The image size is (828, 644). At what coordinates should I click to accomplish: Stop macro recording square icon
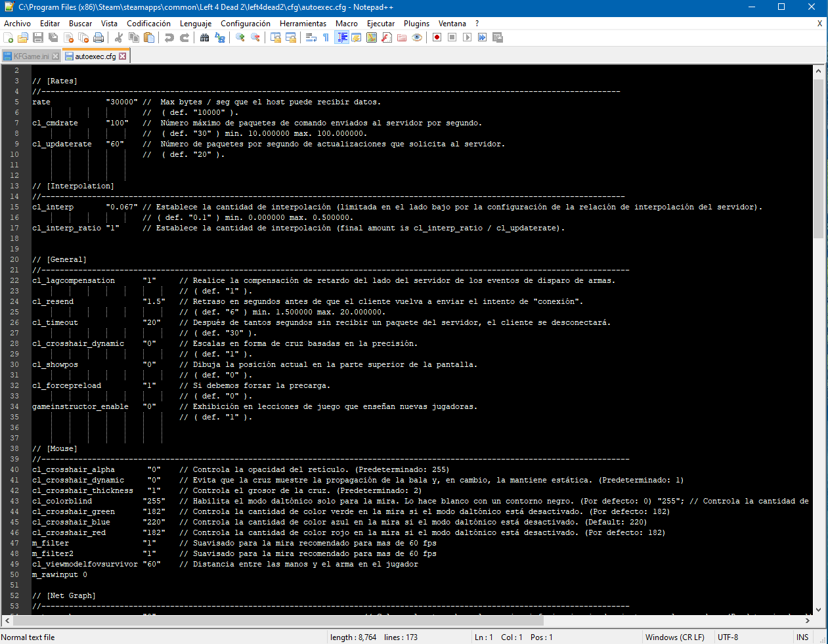tap(452, 37)
